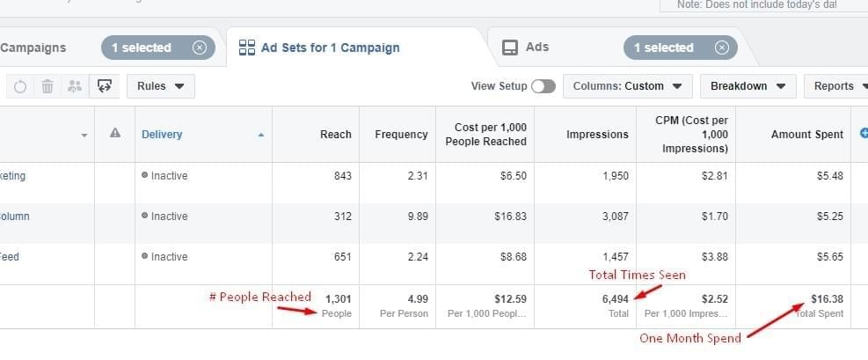
Task: Click the Ad Sets grid icon
Action: (247, 48)
